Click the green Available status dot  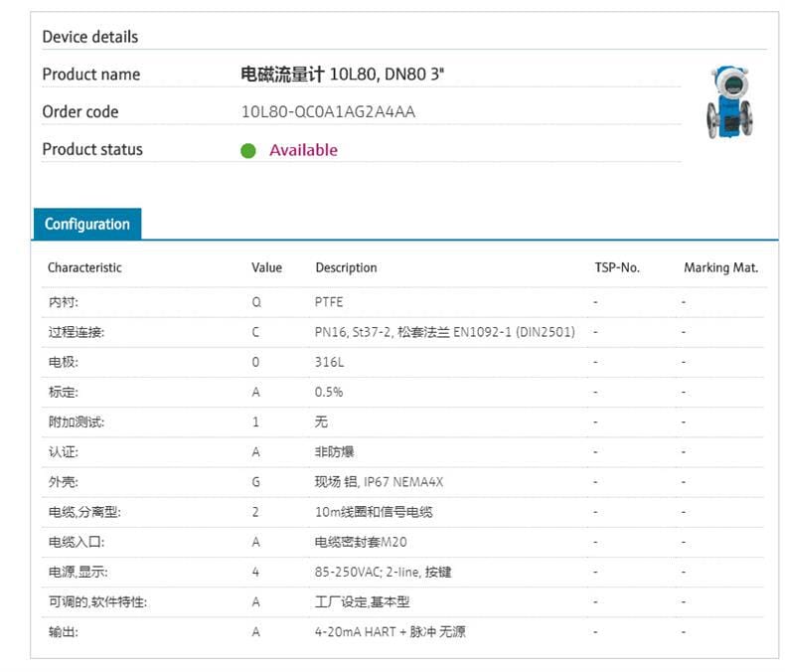click(x=248, y=151)
